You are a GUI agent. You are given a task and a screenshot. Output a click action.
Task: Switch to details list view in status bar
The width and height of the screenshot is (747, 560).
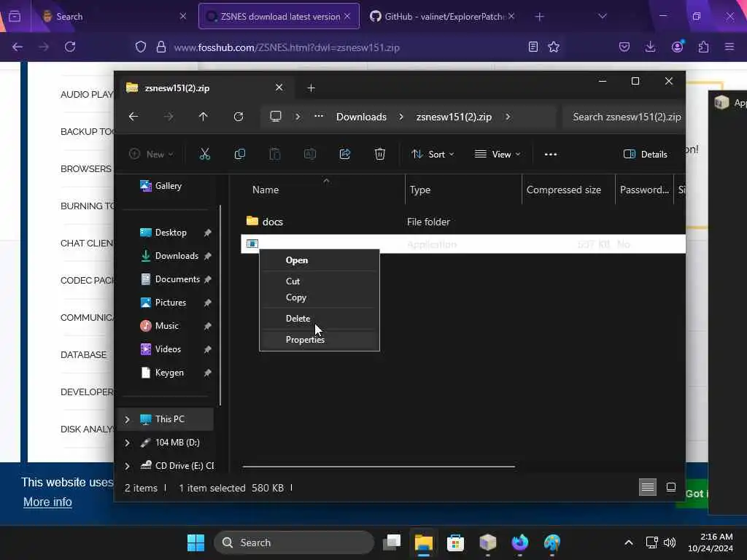click(x=648, y=487)
